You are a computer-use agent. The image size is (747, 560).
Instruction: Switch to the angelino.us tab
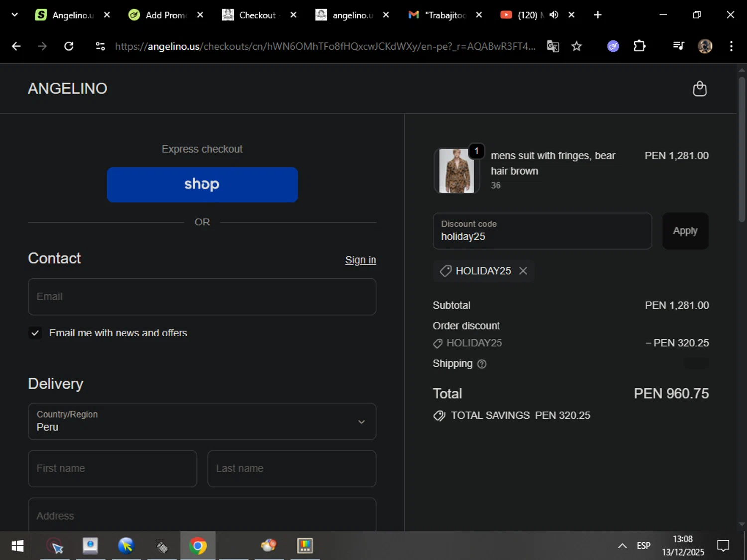tap(345, 15)
